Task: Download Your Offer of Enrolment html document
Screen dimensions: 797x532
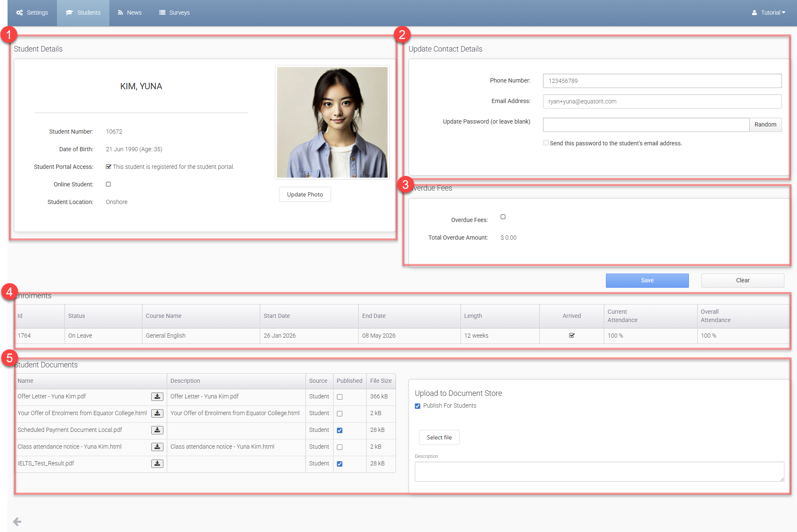Action: 157,413
